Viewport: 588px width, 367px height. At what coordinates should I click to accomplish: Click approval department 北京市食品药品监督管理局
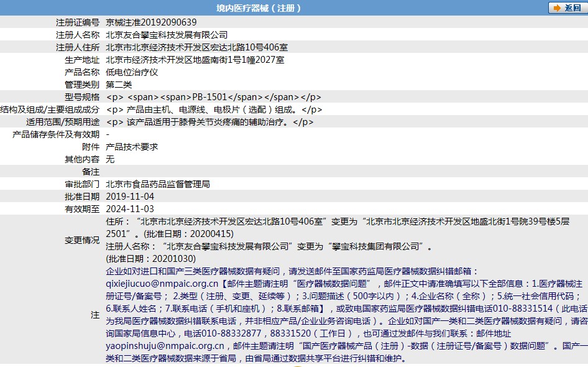point(158,184)
